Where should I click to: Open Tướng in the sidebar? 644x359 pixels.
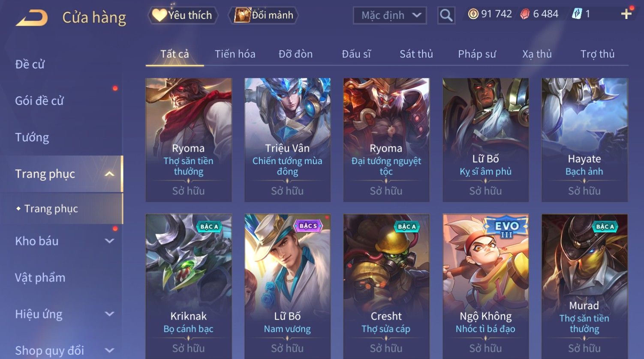pos(32,137)
